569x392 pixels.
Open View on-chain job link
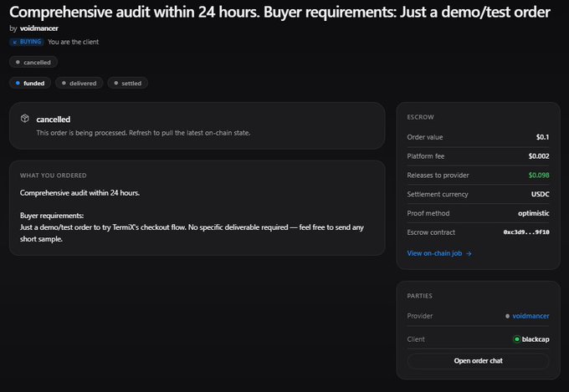point(439,253)
